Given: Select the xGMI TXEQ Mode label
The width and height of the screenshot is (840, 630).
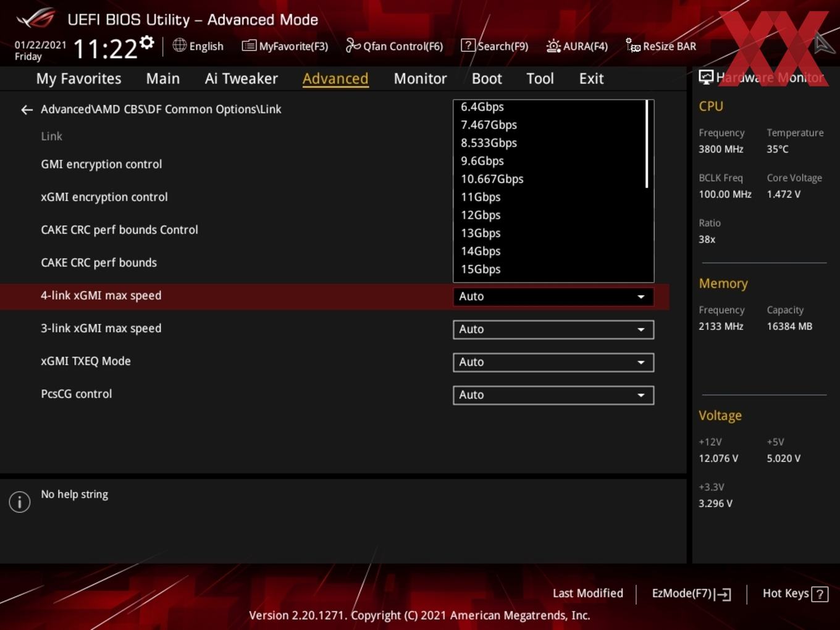Looking at the screenshot, I should tap(86, 361).
